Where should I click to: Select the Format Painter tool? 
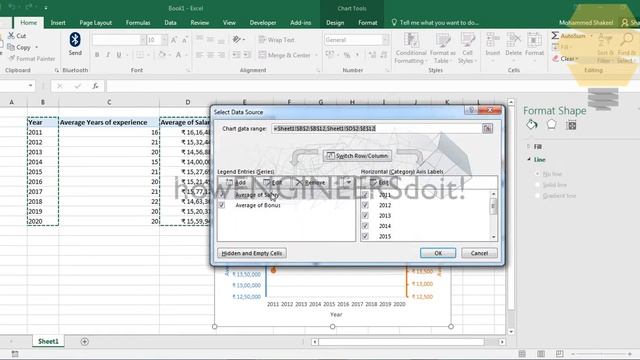[x=32, y=59]
